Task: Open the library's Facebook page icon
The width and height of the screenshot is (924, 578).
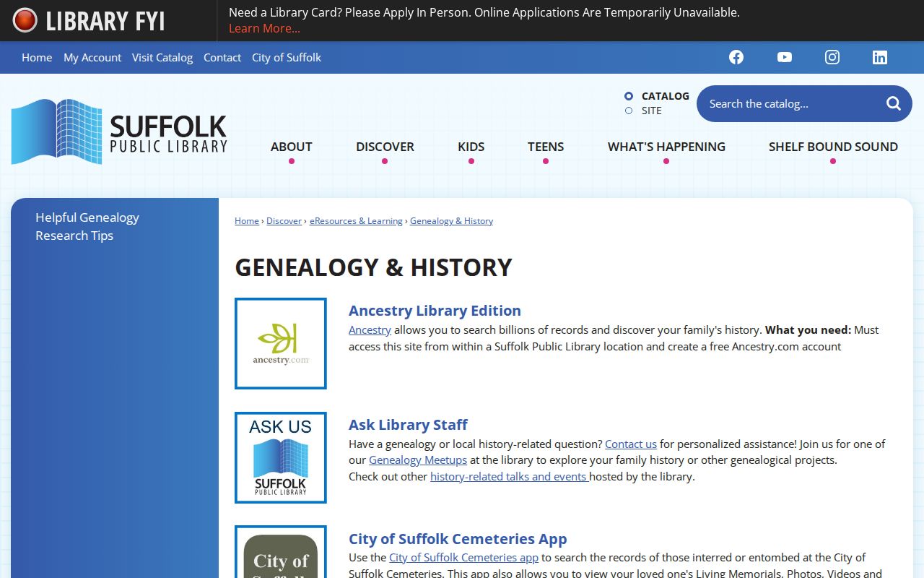Action: [x=736, y=57]
